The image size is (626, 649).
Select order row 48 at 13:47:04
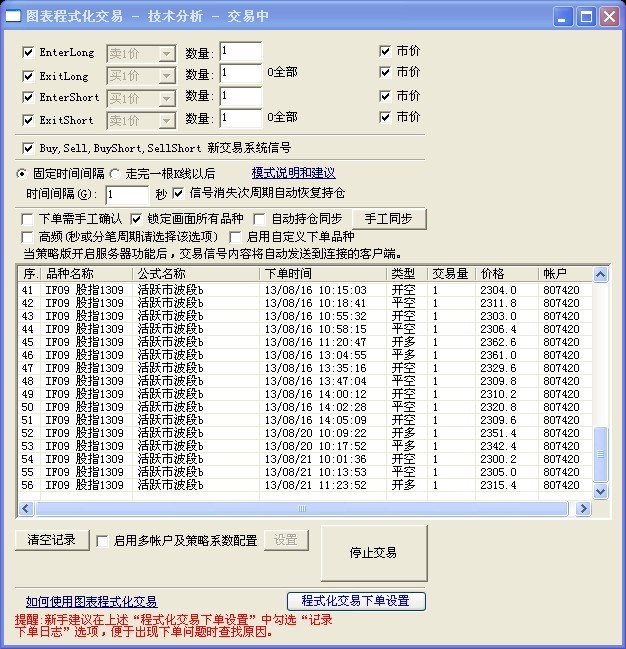click(306, 381)
